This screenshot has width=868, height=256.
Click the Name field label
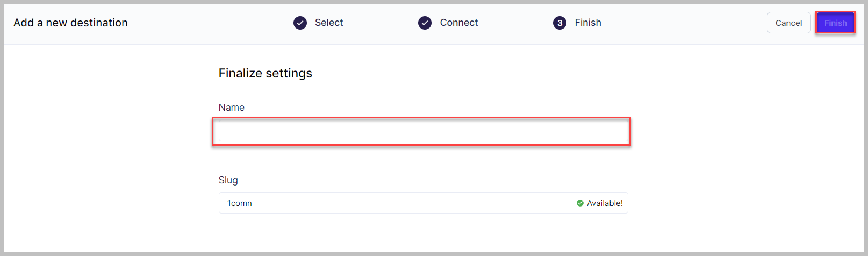[x=232, y=108]
